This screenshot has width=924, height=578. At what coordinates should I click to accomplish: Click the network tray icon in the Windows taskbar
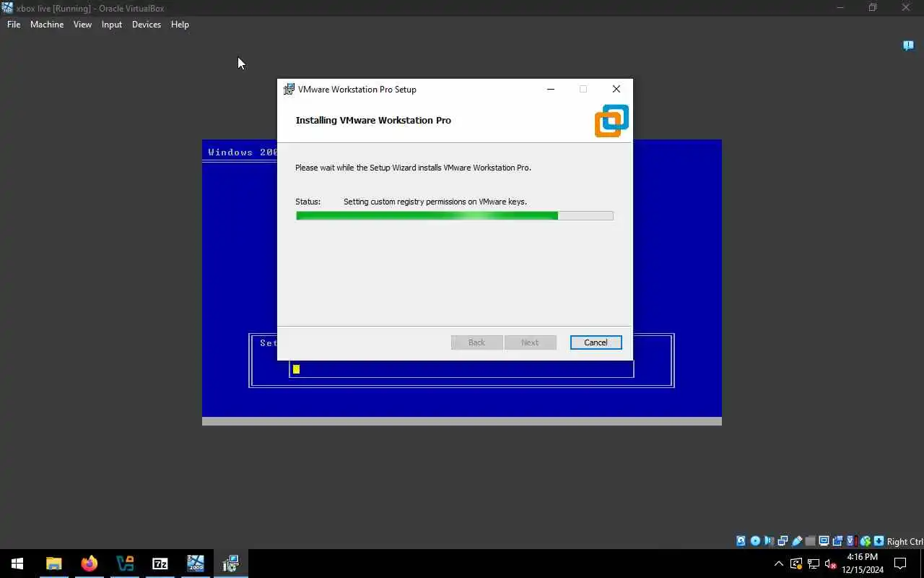pyautogui.click(x=814, y=564)
